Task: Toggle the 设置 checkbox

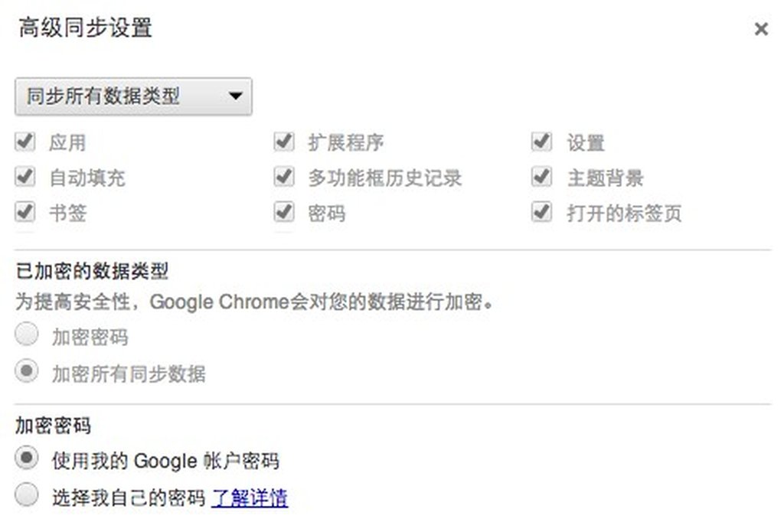Action: coord(542,142)
